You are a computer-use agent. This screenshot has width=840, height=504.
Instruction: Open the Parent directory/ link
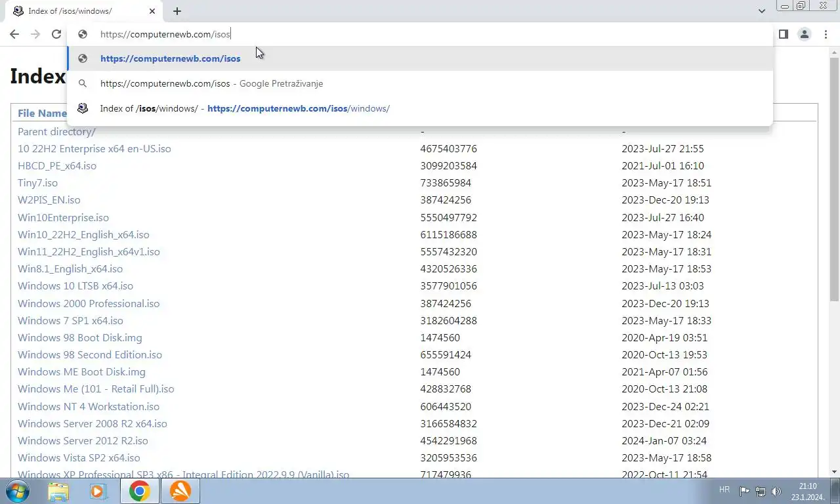coord(56,131)
